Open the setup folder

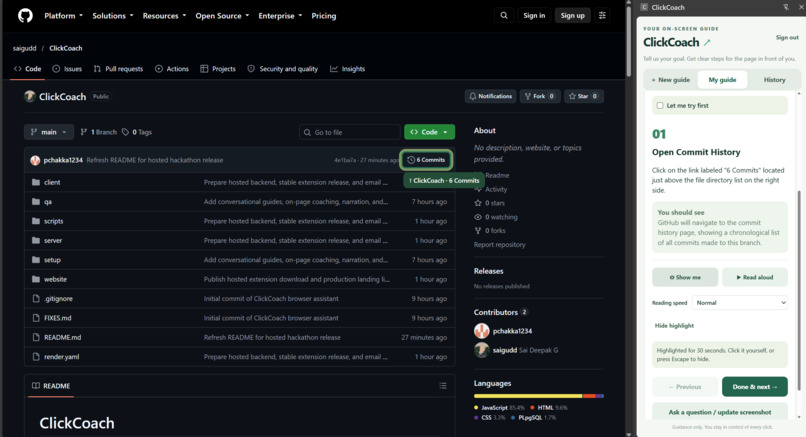52,260
